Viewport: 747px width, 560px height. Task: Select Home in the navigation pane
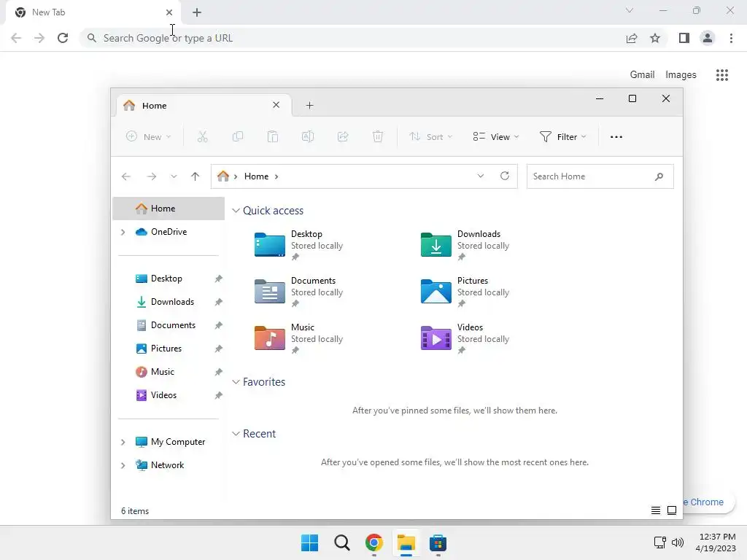[169, 209]
